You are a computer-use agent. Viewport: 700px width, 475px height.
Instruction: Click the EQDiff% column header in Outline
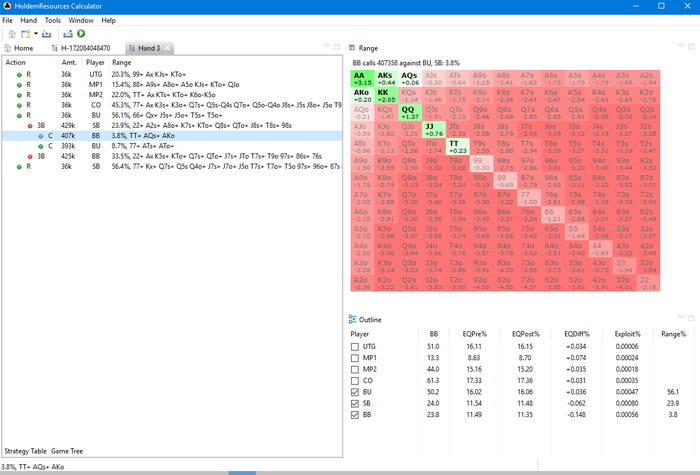577,334
